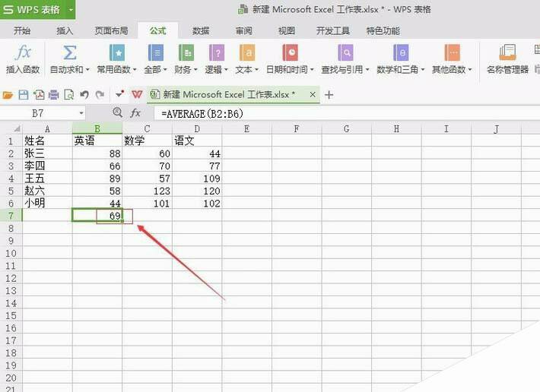Select cell containing 英语
Screen dimensions: 540x392
[x=97, y=141]
